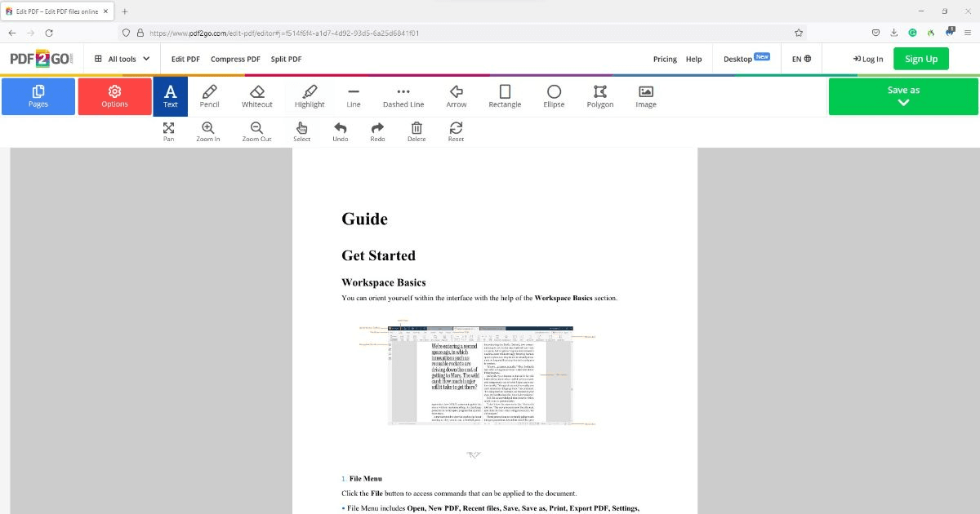
Task: Select the Arrow tool
Action: coord(457,96)
